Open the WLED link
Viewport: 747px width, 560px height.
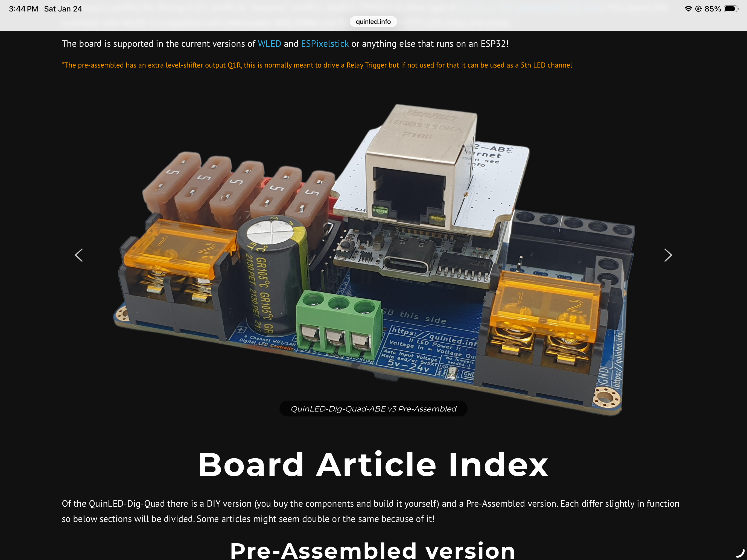coord(269,44)
